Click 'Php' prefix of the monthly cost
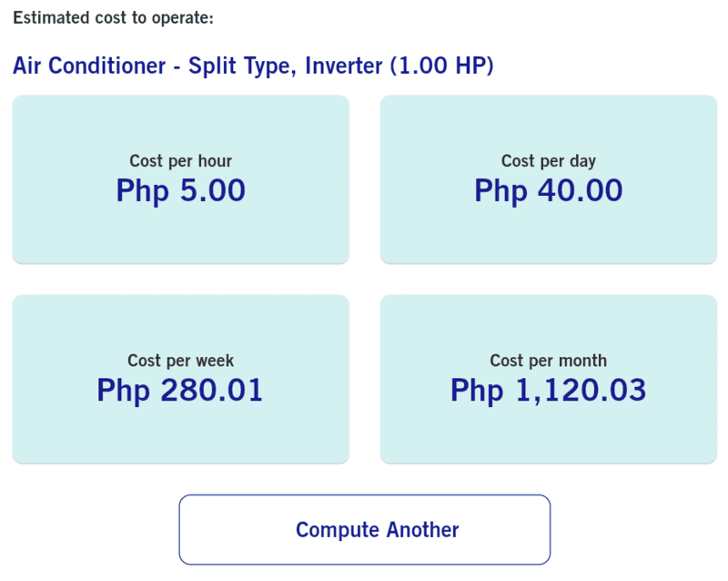Viewport: 728px width, 581px height. [476, 390]
